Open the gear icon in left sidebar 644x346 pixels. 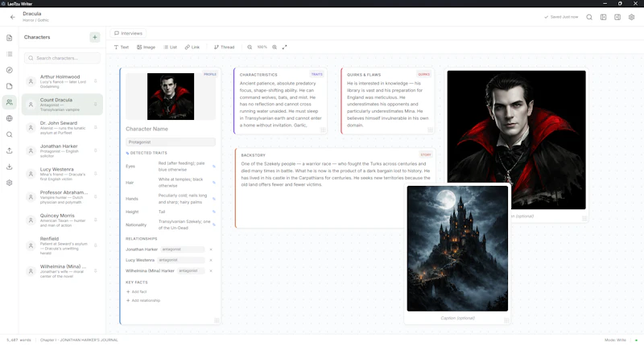10,183
